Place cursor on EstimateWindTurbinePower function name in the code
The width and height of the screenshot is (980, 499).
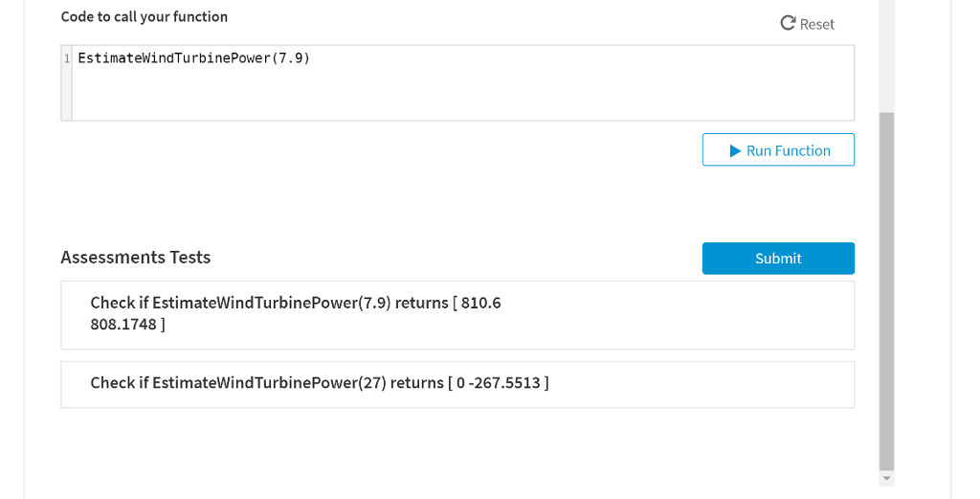[172, 58]
